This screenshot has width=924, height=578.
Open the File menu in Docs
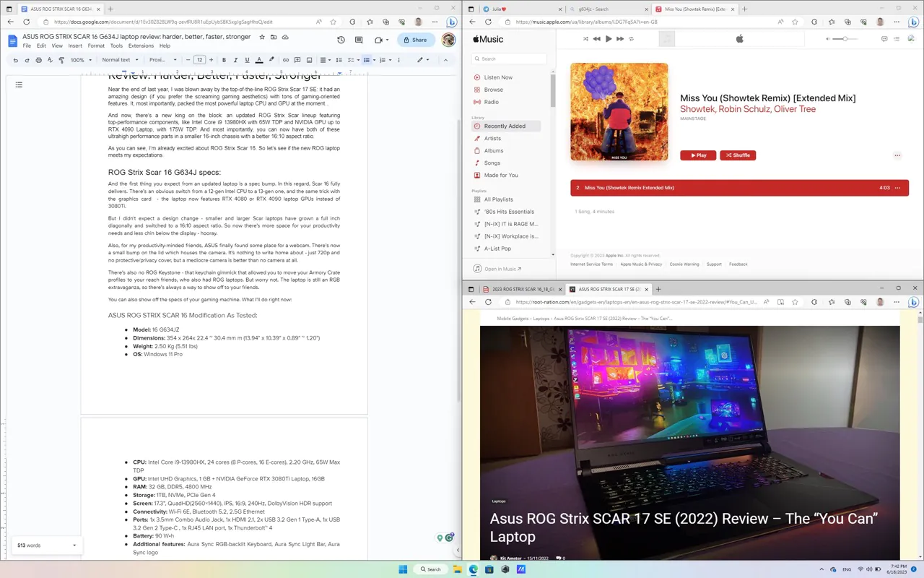pyautogui.click(x=27, y=46)
